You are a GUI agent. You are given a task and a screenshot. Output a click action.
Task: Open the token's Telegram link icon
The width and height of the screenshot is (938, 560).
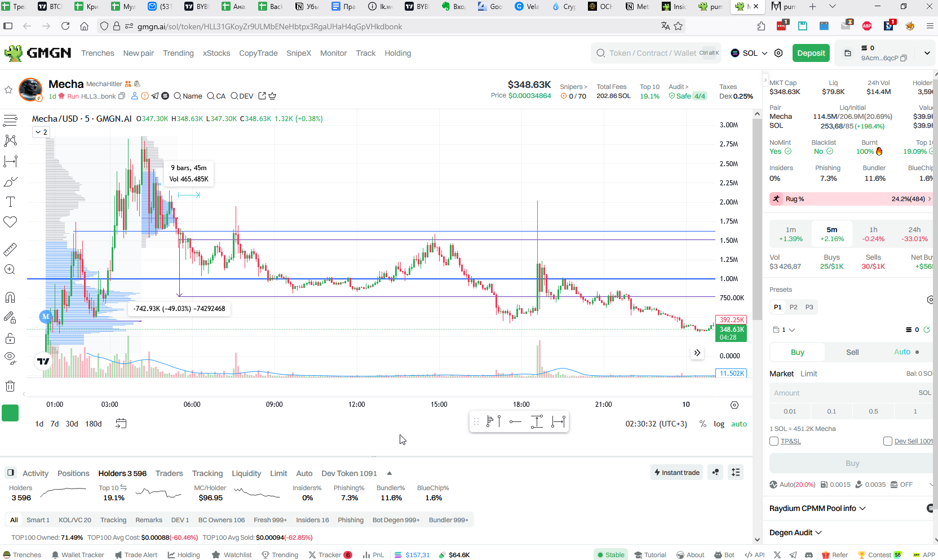coord(155,96)
